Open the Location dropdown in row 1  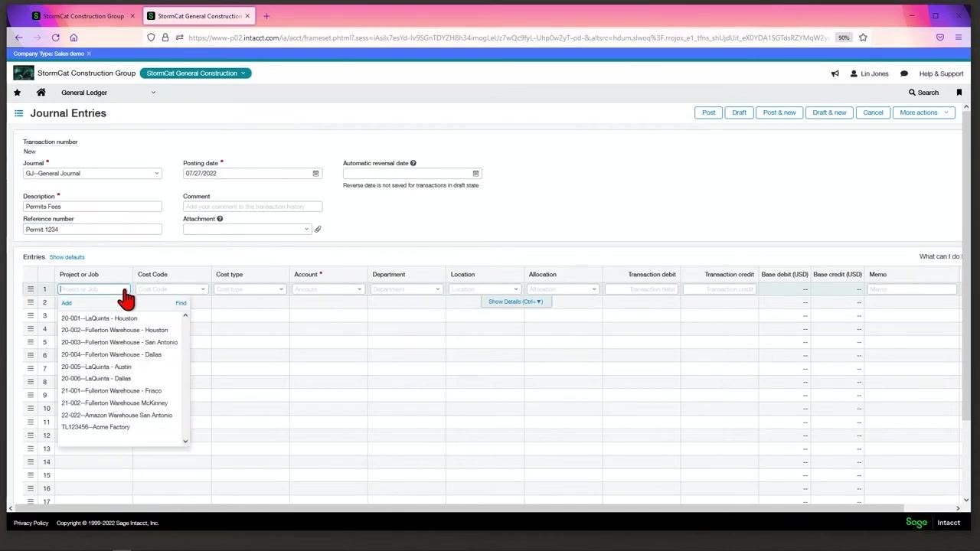pos(516,289)
